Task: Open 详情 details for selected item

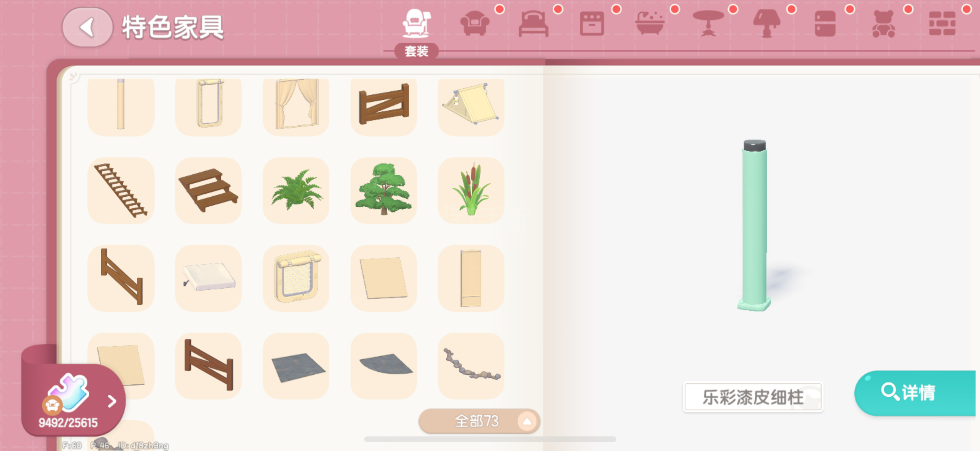Action: [x=915, y=393]
